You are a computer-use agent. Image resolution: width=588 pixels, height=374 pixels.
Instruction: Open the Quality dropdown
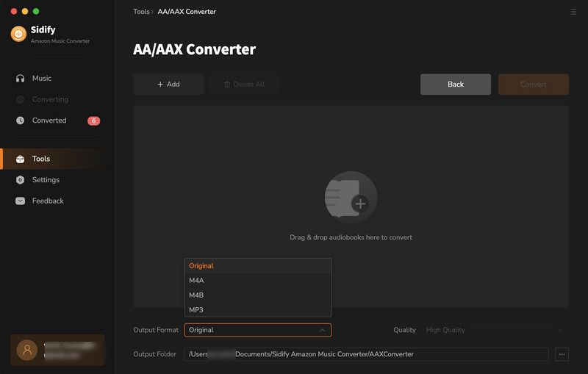495,330
